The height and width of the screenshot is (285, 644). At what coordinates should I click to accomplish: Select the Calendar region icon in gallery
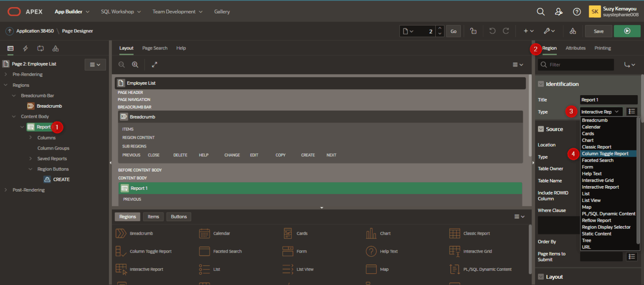tap(204, 233)
